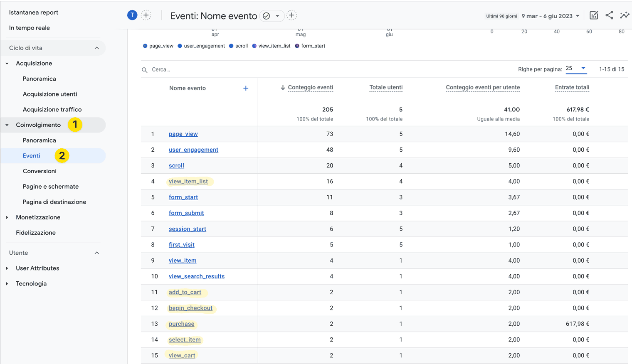Sort by Conteggio eventi per utente
Screen dimensions: 632x364
483,87
